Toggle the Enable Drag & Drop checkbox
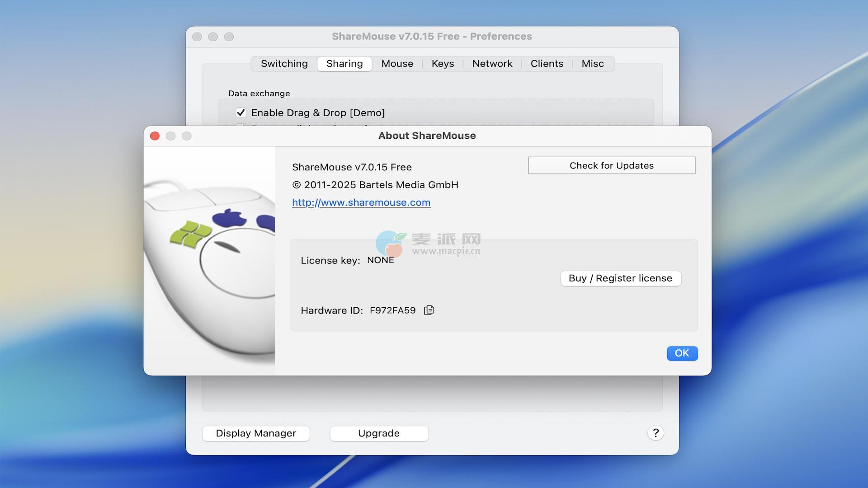Image resolution: width=868 pixels, height=488 pixels. coord(241,113)
